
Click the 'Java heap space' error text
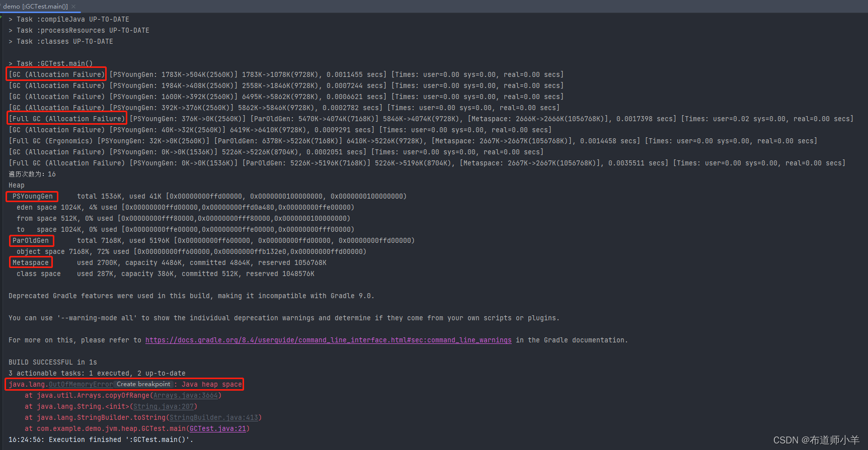pyautogui.click(x=212, y=385)
